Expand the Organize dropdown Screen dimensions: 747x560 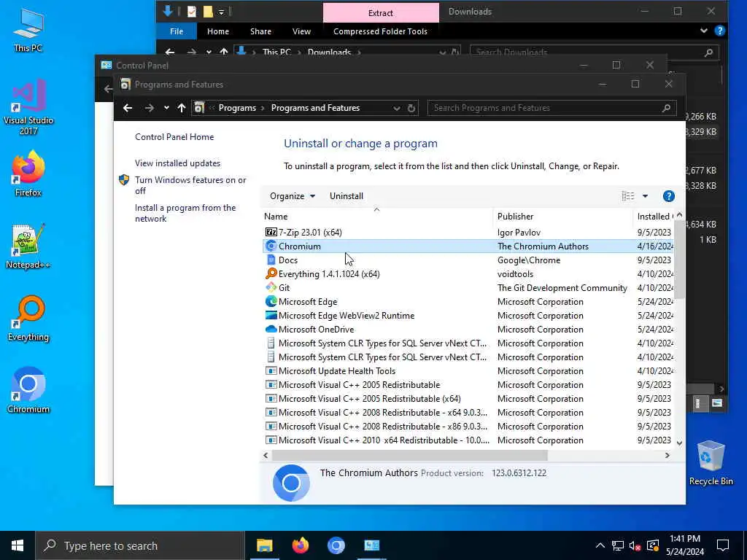[293, 196]
